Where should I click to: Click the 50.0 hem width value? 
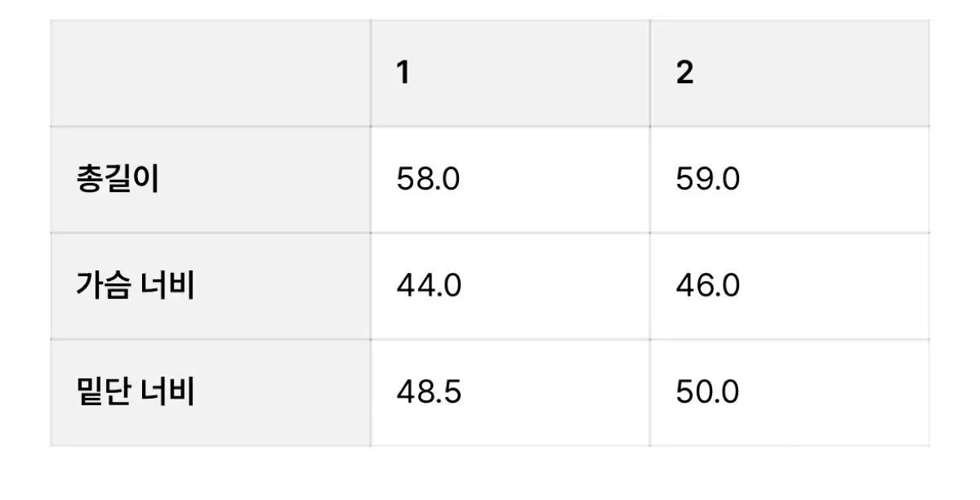coord(708,393)
